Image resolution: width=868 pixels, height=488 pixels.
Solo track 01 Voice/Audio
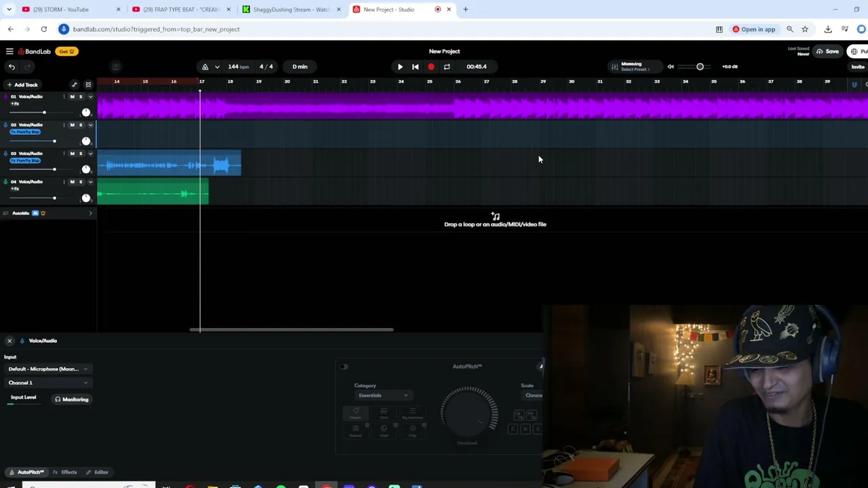point(81,97)
